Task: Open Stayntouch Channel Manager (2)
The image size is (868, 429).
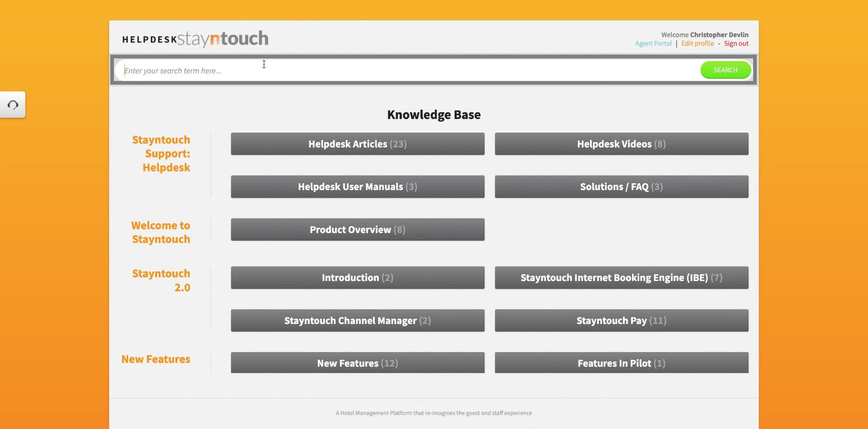Action: coord(358,320)
